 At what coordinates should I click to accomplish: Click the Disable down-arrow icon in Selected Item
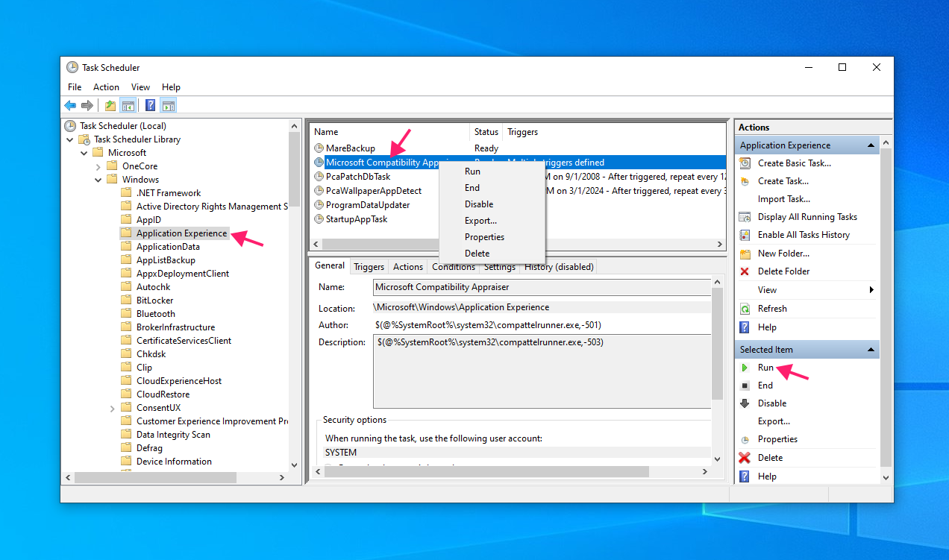point(745,403)
